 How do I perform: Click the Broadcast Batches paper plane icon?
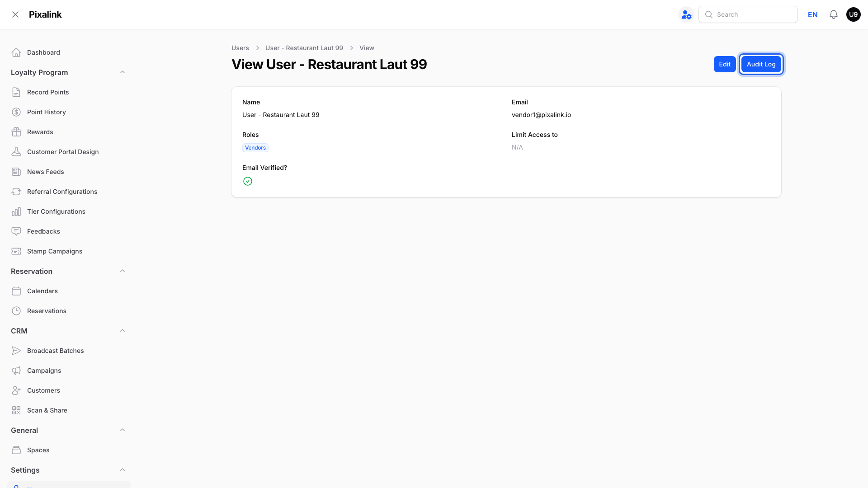[16, 351]
